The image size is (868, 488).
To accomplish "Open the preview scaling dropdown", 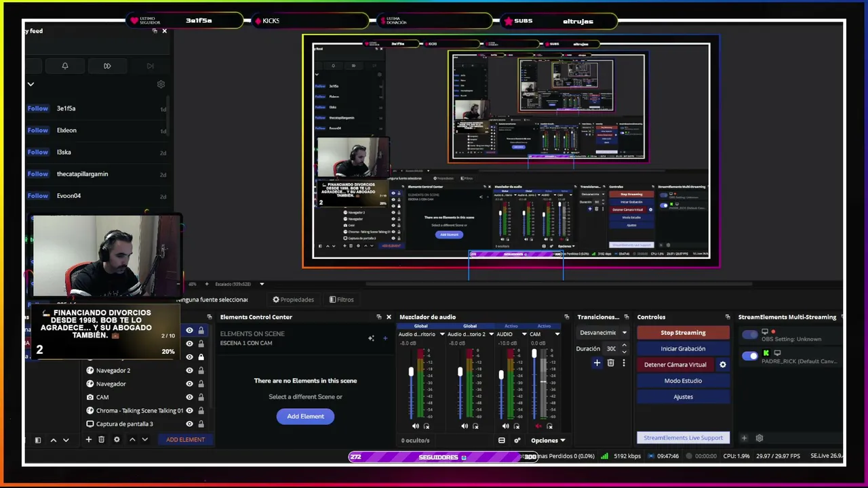I will coord(262,284).
